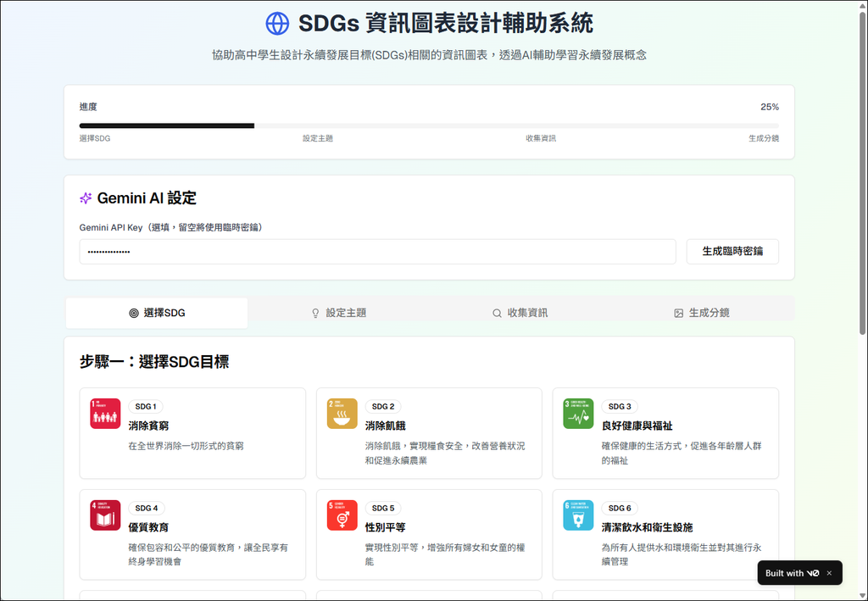Select the 性別平等 goal card title
This screenshot has width=868, height=601.
[x=386, y=527]
